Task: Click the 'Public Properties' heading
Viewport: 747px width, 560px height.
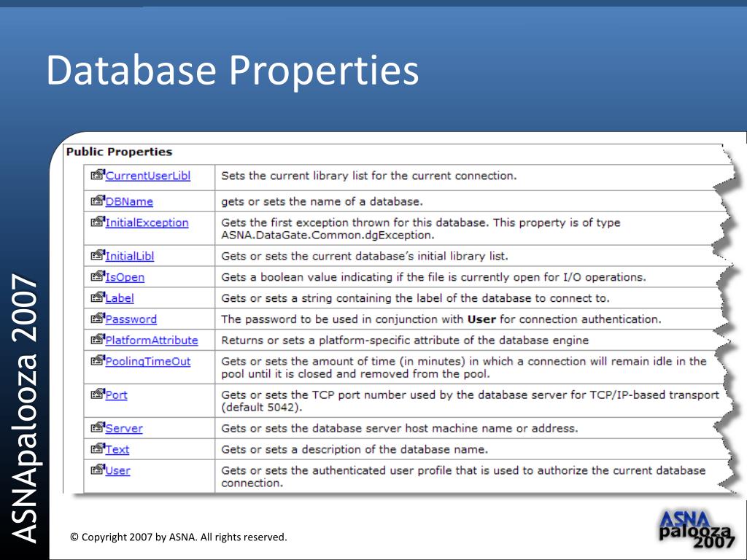Action: [119, 152]
